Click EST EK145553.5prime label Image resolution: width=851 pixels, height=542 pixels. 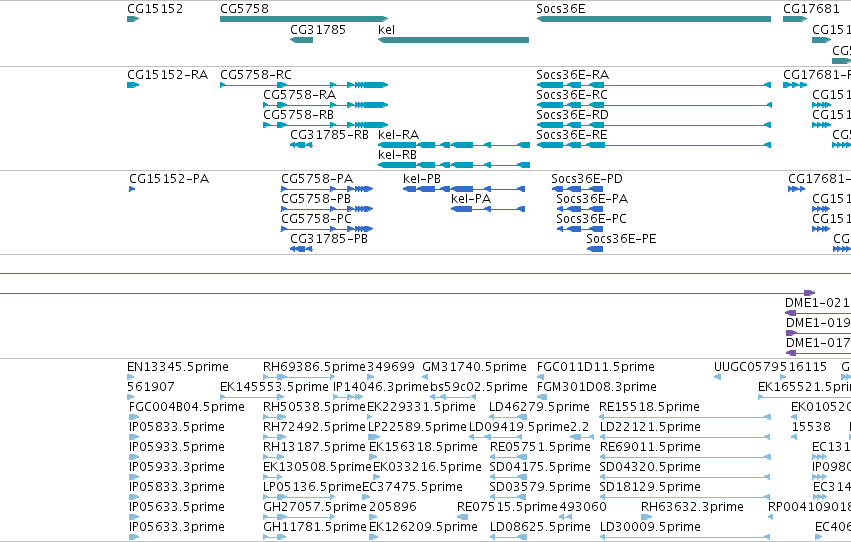tap(274, 387)
